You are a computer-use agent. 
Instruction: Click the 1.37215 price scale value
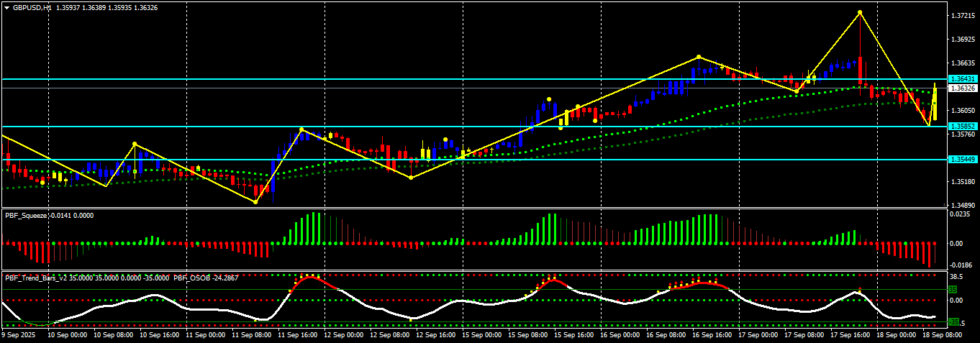click(963, 15)
